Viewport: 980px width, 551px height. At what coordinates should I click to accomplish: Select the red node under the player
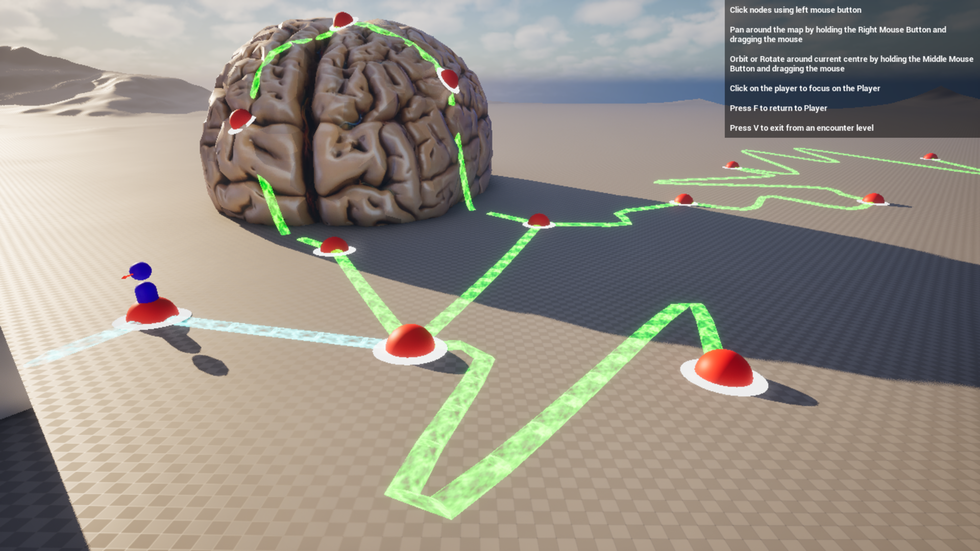[x=152, y=311]
